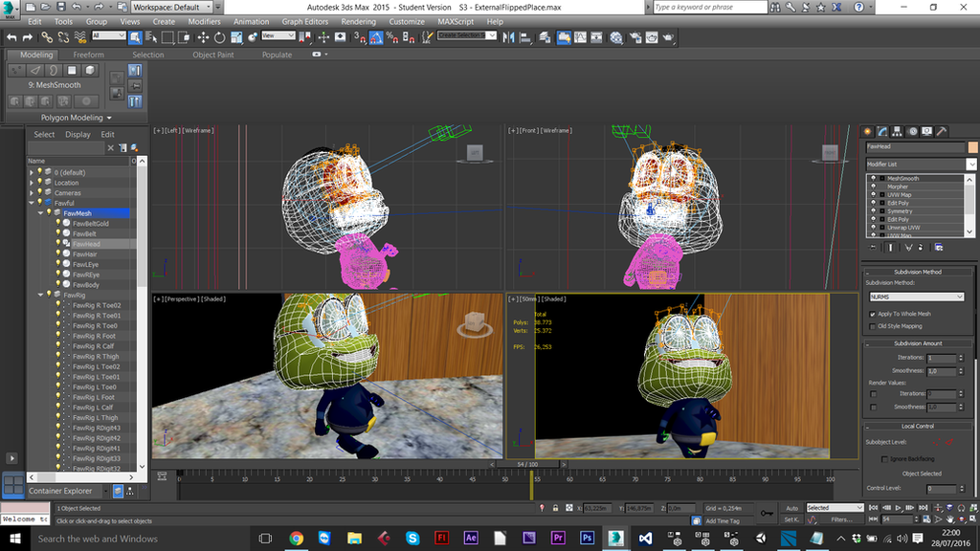Open MAXScript menu

click(455, 21)
